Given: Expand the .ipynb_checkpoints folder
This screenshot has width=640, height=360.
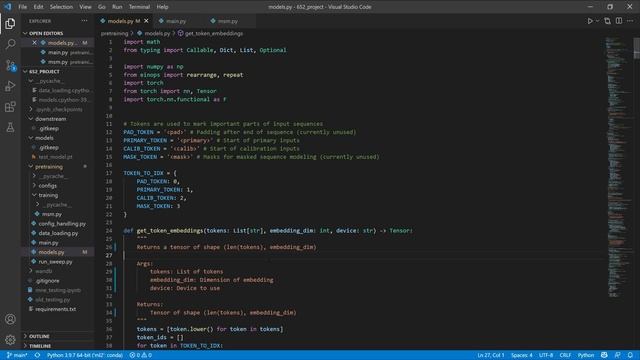Looking at the screenshot, I should [x=59, y=109].
